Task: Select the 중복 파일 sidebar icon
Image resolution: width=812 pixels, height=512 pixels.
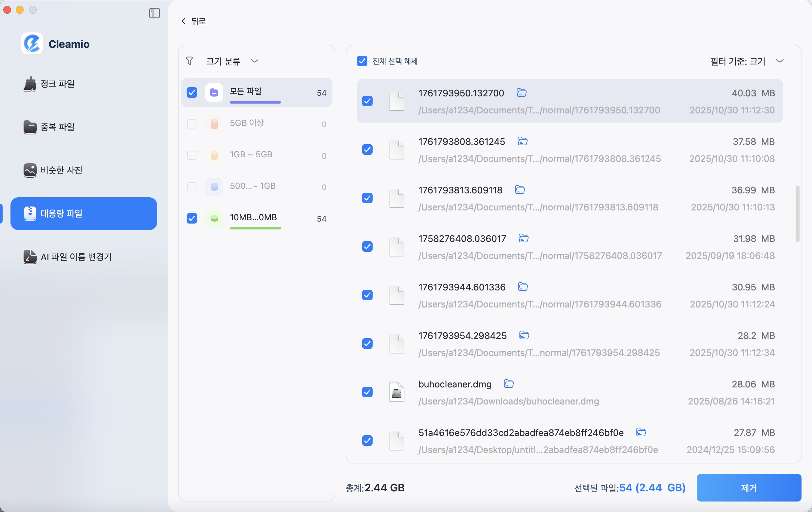Action: tap(30, 127)
